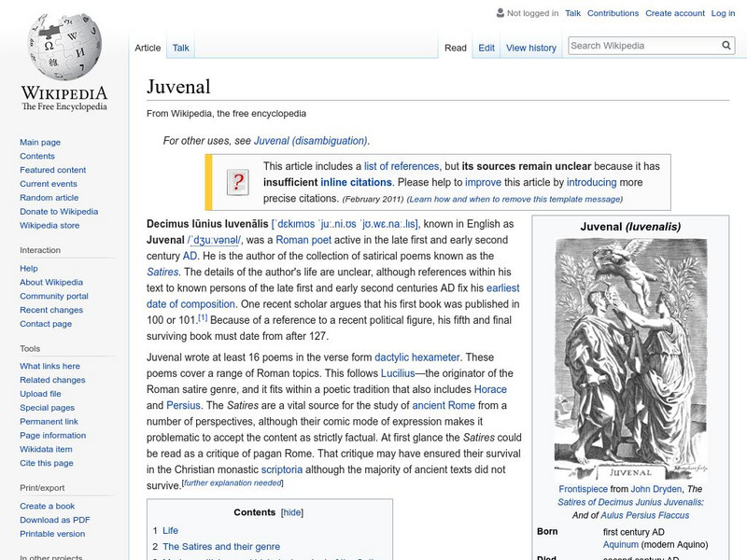Screen dimensions: 747x560
Task: View Recent changes
Action: pos(51,310)
